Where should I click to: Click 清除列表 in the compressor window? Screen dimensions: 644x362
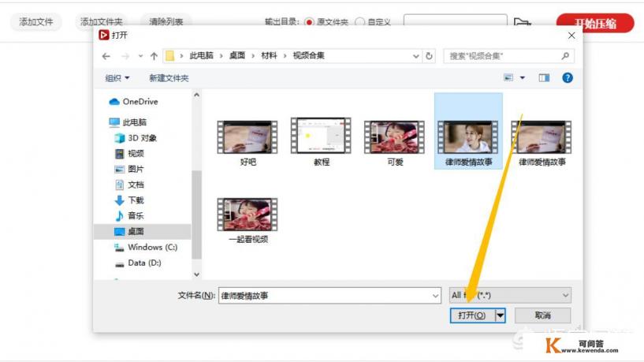pos(166,22)
